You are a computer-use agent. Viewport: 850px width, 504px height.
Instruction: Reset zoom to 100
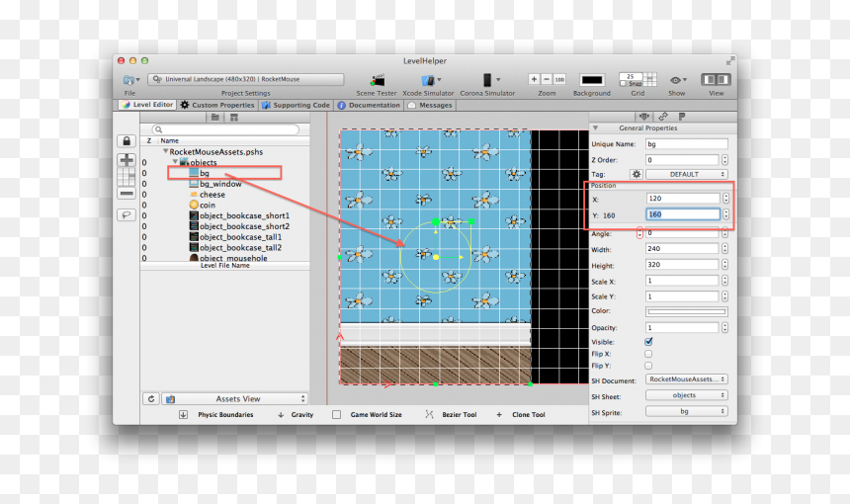tap(558, 79)
